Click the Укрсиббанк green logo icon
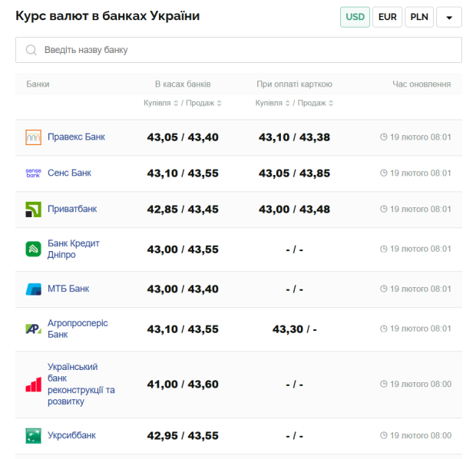 click(x=33, y=435)
